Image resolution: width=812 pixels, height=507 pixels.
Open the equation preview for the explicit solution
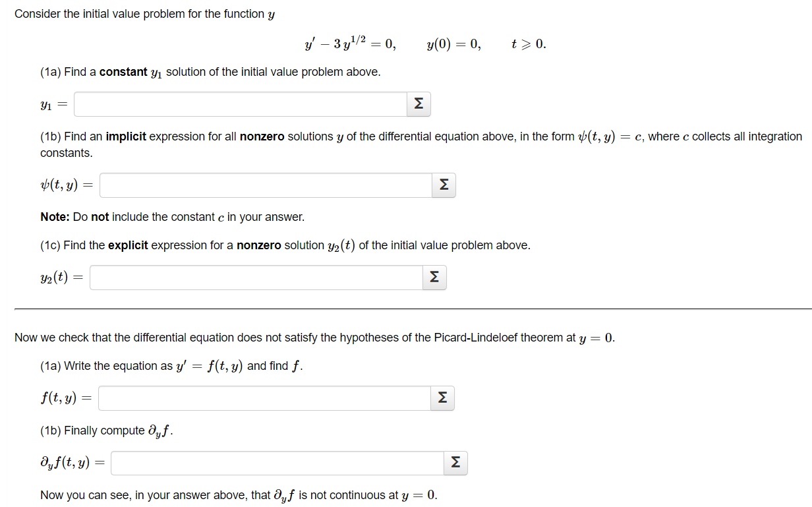(434, 277)
